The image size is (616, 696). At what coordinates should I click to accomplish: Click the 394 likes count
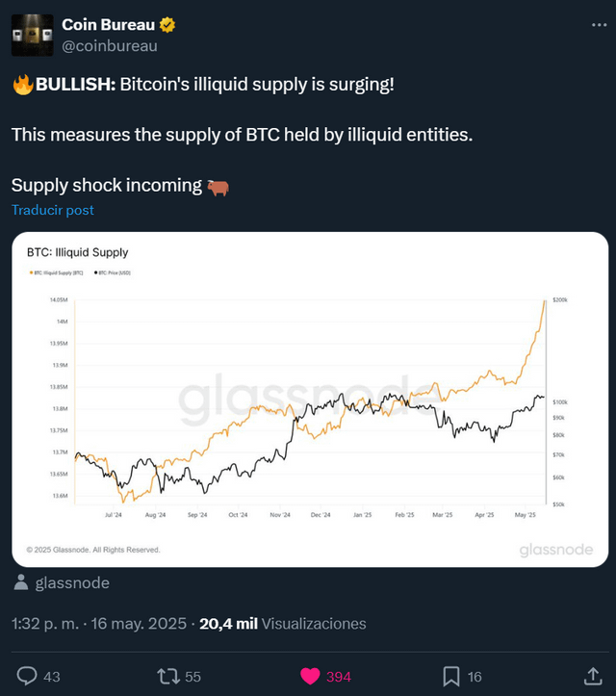(x=339, y=677)
